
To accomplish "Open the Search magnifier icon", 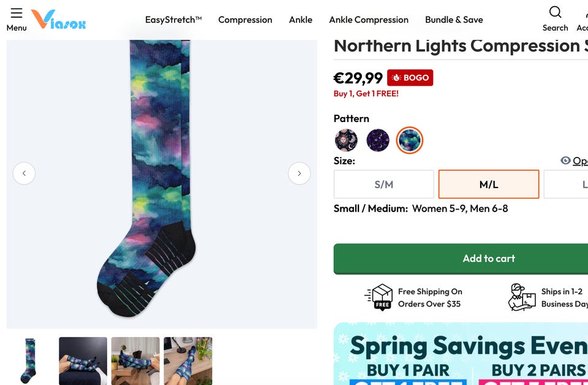I will click(x=555, y=13).
